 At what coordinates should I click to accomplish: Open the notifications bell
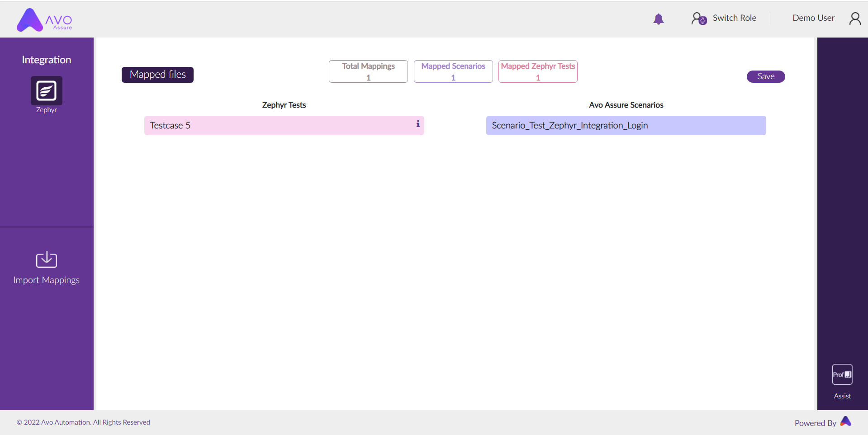(x=659, y=19)
